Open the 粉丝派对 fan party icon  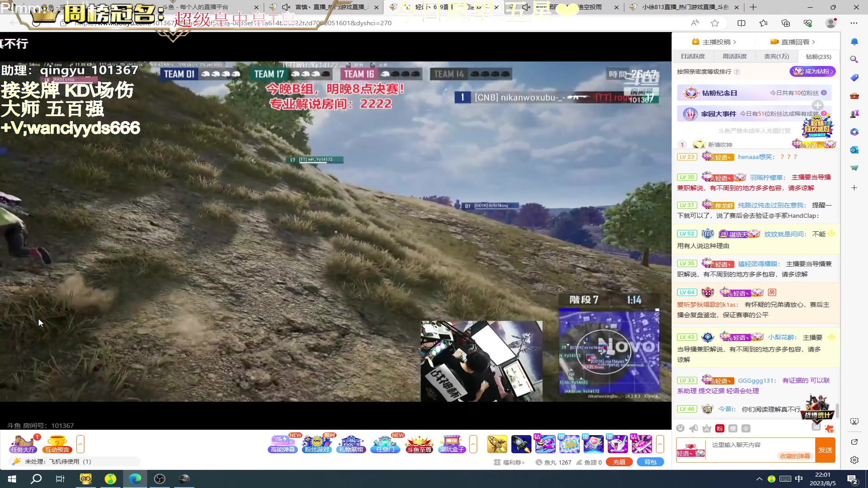[x=317, y=444]
